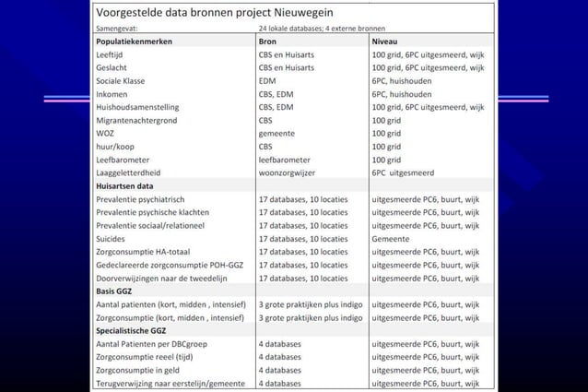Select the 'Gemeente' level cell
Screen dimensions: 588x392
pyautogui.click(x=391, y=239)
